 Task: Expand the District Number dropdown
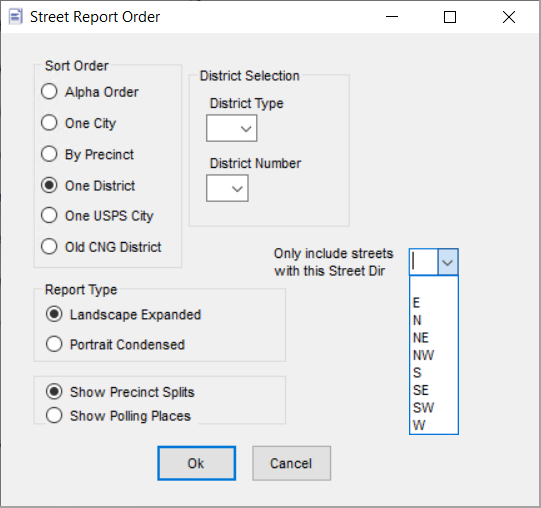click(x=227, y=188)
